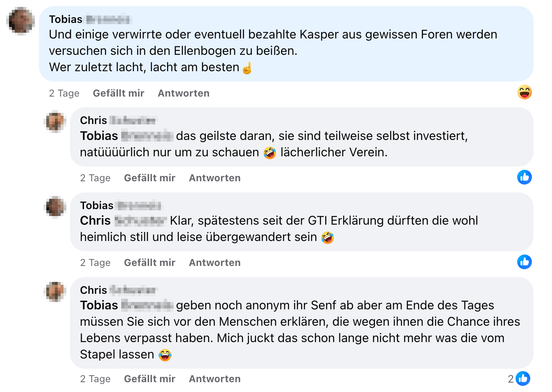This screenshot has width=552, height=392.
Task: Reply to Tobias's GTI Erklärung comment
Action: click(x=215, y=263)
